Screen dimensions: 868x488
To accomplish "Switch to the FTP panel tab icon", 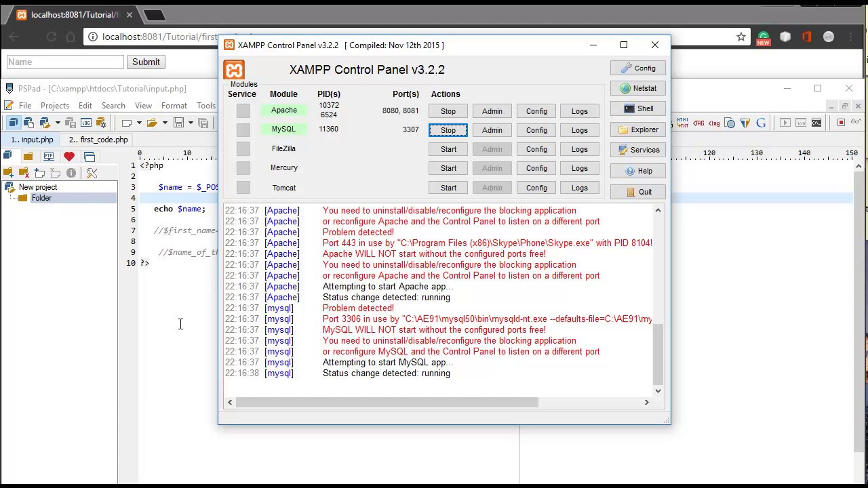I will (x=49, y=157).
